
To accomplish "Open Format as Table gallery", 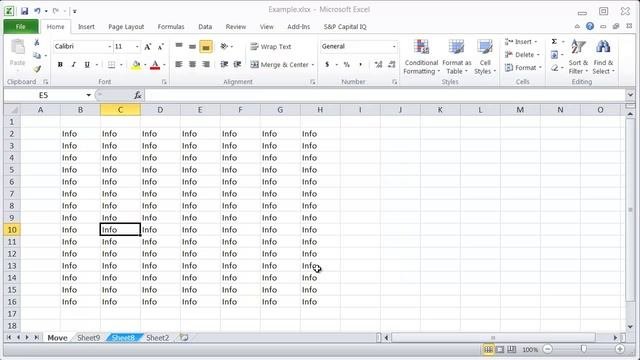I will [456, 57].
